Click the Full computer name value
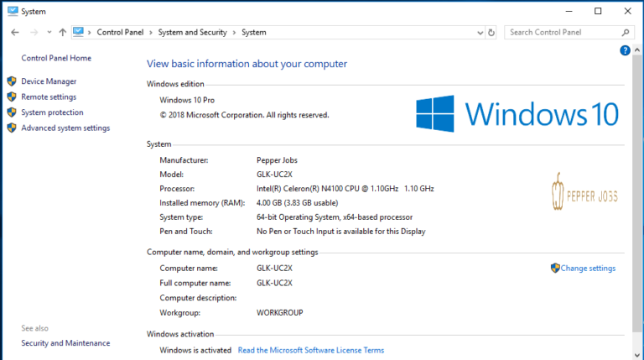This screenshot has height=360, width=644. (x=274, y=283)
